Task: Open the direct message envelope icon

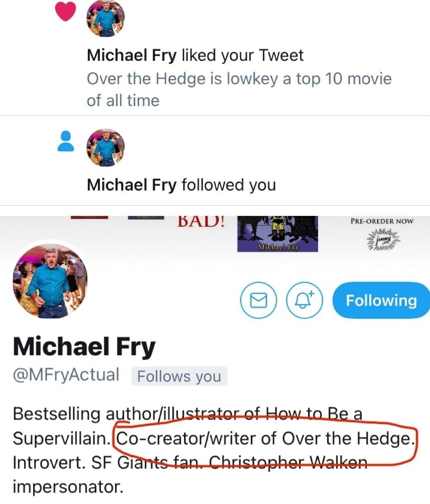Action: tap(259, 301)
